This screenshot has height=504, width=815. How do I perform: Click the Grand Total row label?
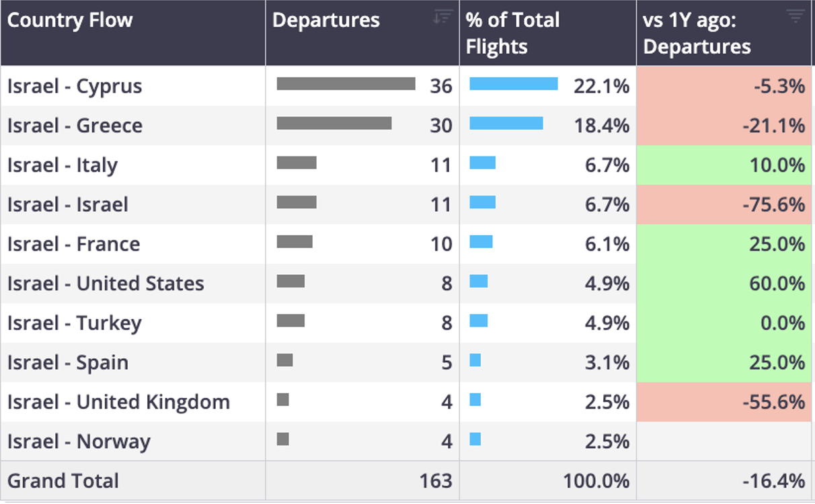point(63,481)
